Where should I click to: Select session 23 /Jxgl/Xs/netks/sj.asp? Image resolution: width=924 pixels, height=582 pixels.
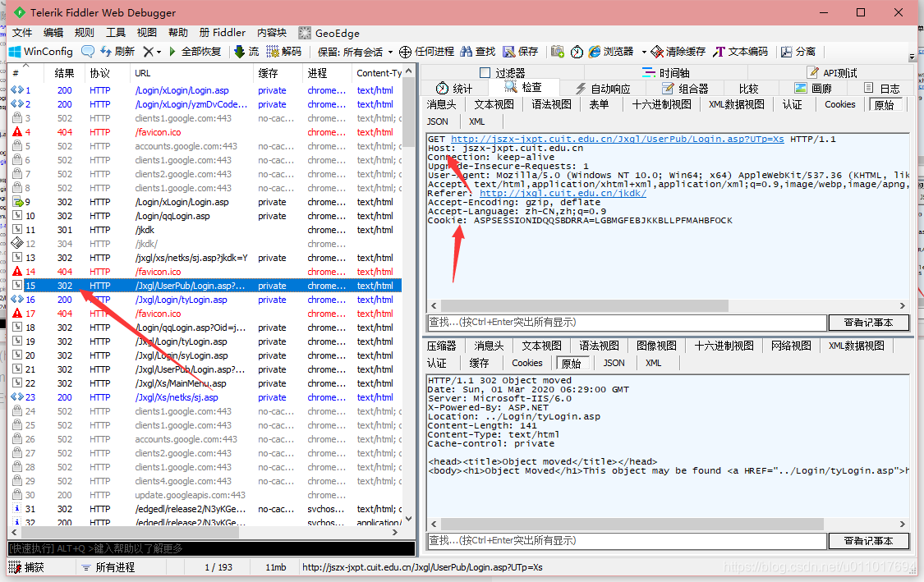206,397
